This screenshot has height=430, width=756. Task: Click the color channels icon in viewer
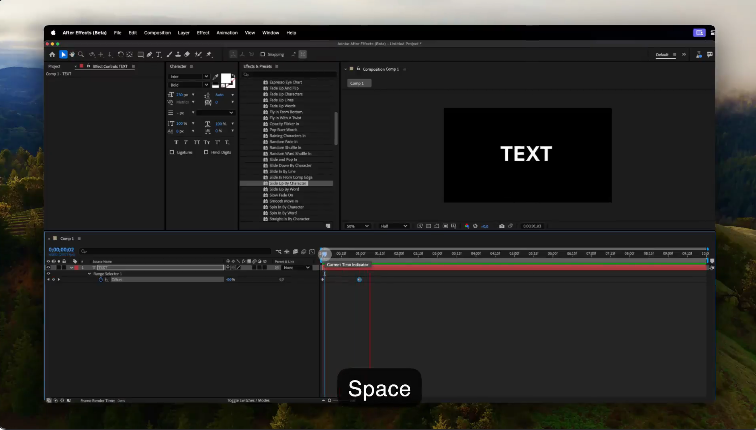(466, 226)
